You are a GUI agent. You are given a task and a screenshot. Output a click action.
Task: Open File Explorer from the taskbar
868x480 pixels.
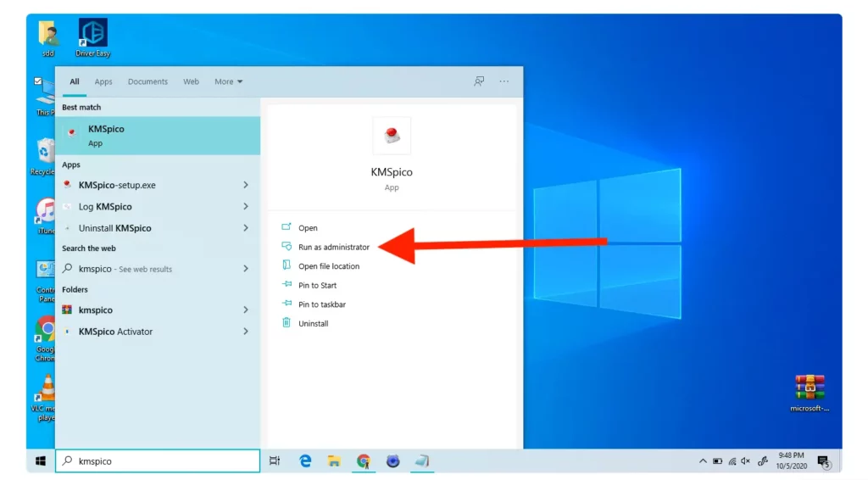334,460
